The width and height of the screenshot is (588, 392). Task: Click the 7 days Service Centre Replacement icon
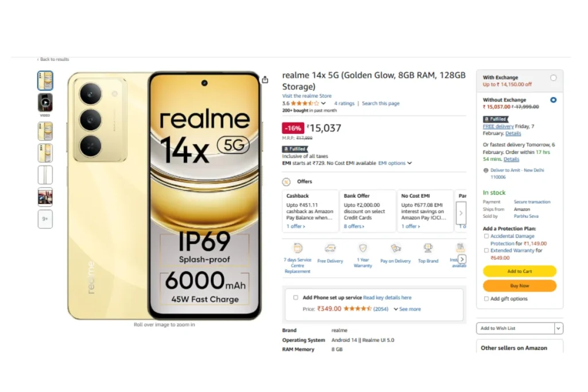(x=298, y=248)
